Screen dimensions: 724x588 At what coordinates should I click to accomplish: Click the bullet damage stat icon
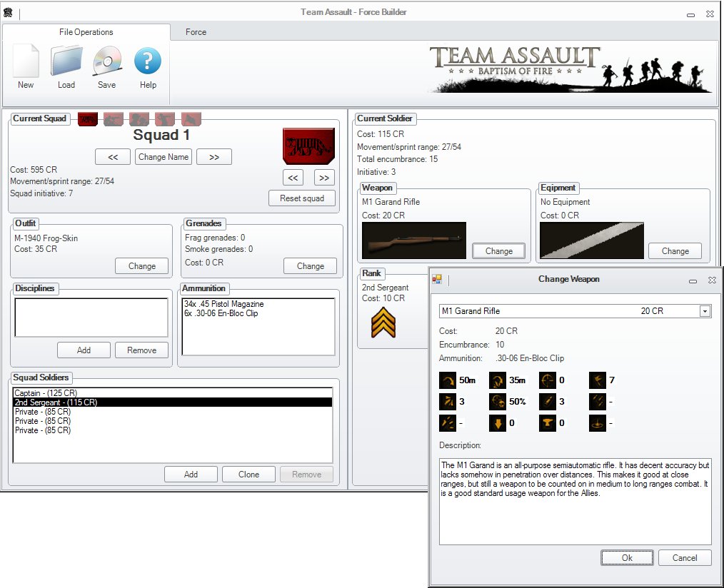point(547,402)
